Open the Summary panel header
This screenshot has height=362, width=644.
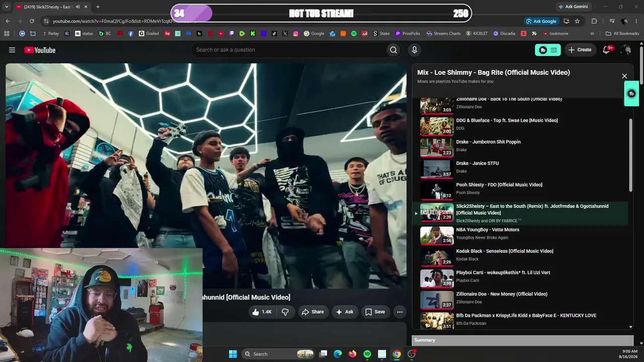522,340
